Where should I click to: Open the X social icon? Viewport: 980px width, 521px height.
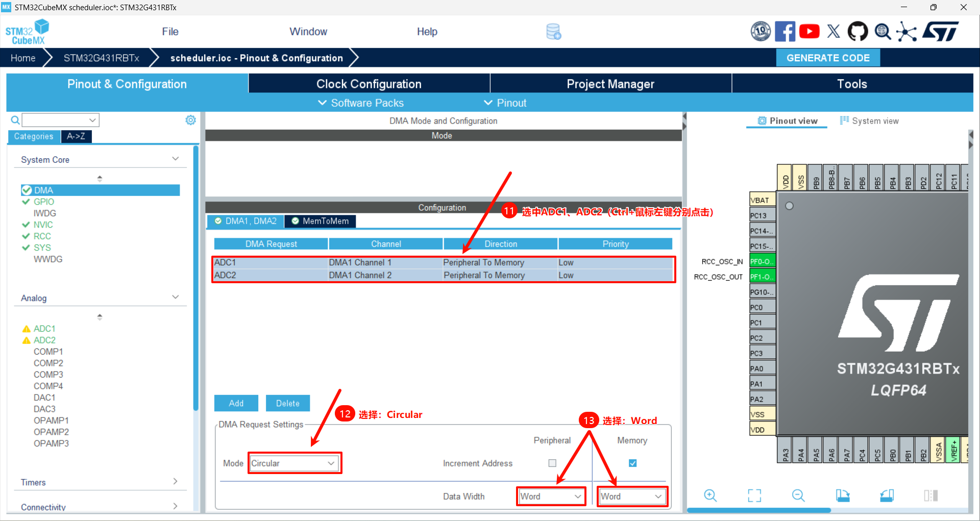click(x=834, y=32)
